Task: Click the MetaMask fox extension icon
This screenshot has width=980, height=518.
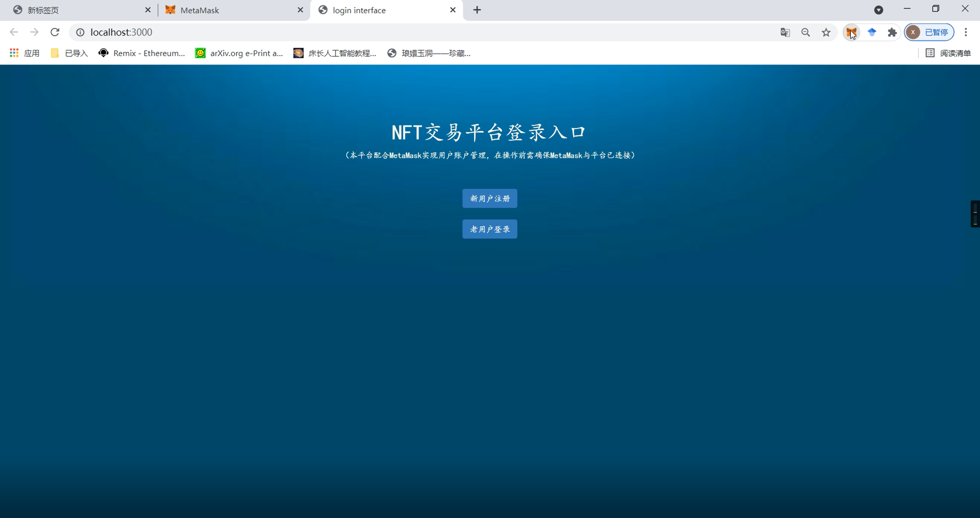Action: click(x=851, y=32)
